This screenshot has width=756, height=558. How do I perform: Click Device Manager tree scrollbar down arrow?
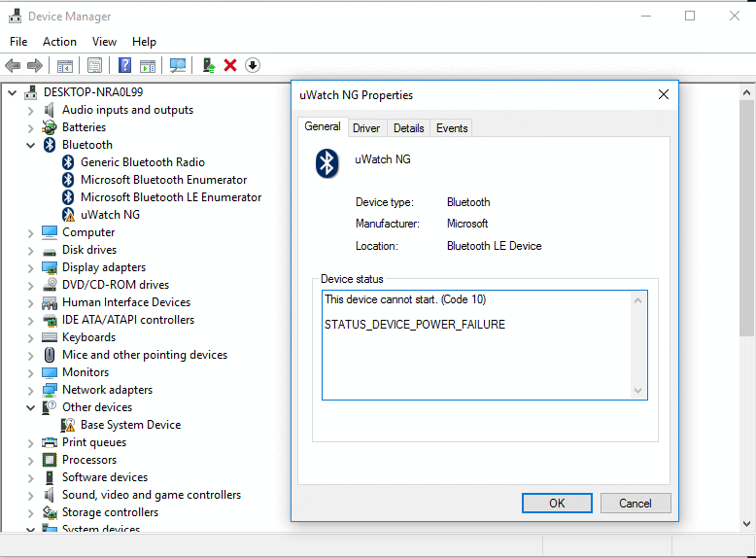click(746, 523)
